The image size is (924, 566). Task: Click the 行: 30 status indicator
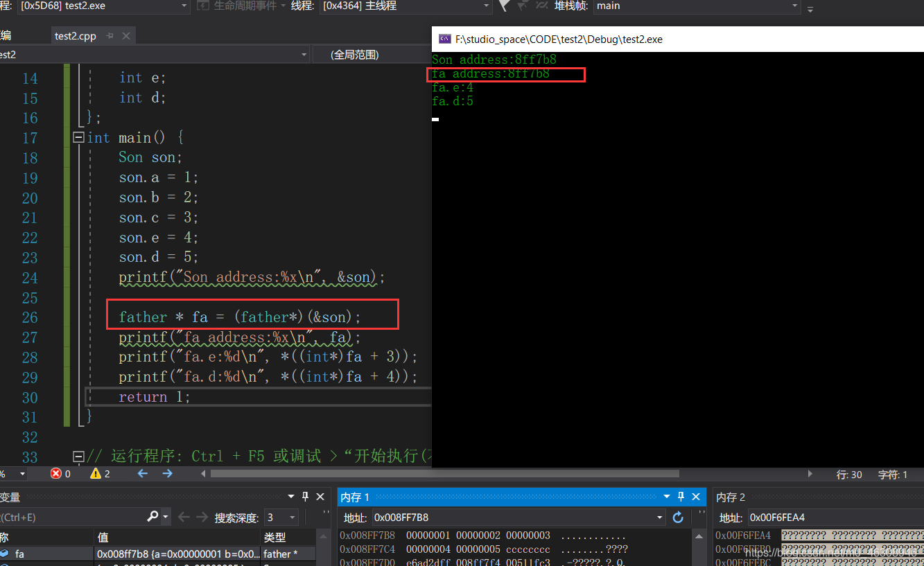(x=849, y=475)
